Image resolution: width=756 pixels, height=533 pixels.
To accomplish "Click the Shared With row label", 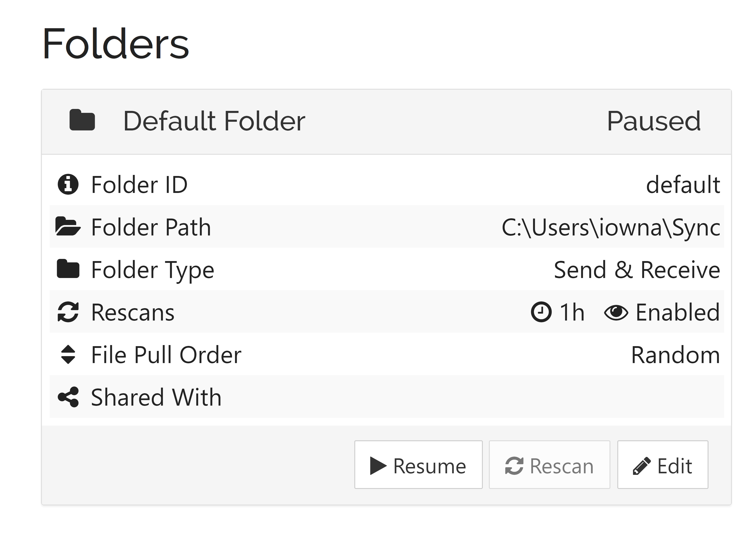I will tap(156, 397).
